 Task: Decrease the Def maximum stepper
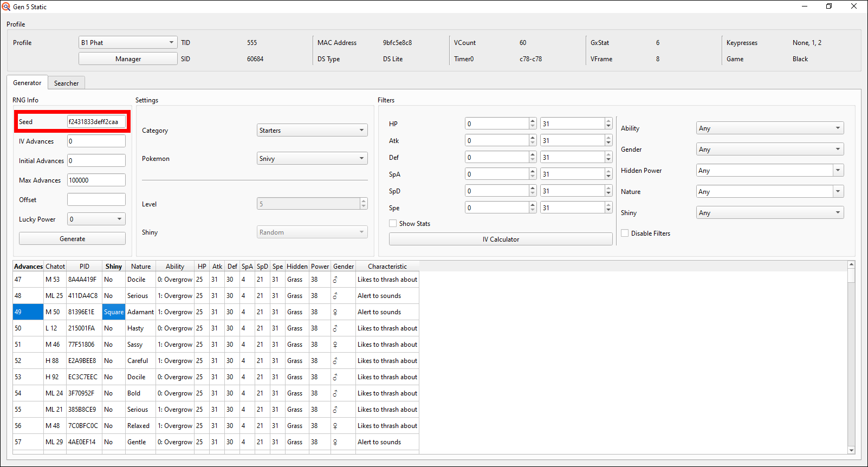tap(608, 160)
